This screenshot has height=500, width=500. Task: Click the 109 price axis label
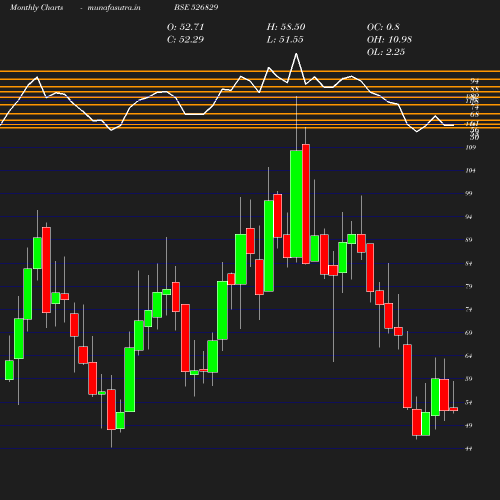tap(470, 147)
